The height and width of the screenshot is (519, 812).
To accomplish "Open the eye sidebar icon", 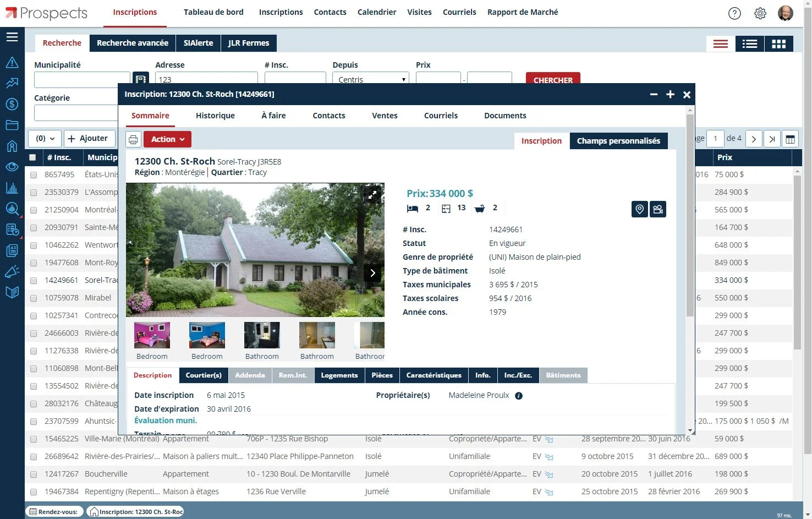I will pos(12,167).
